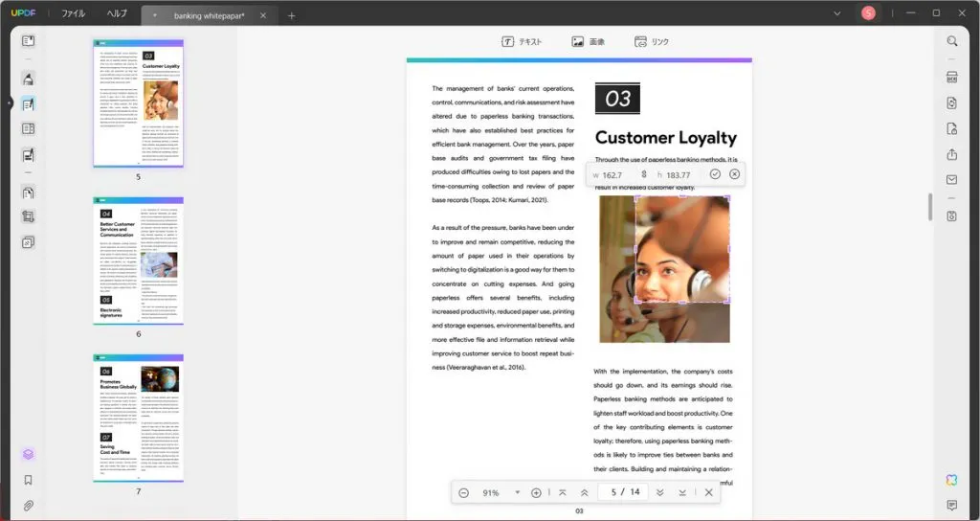Screen dimensions: 980x521
Task: Click the selected woman headset image
Action: point(682,249)
